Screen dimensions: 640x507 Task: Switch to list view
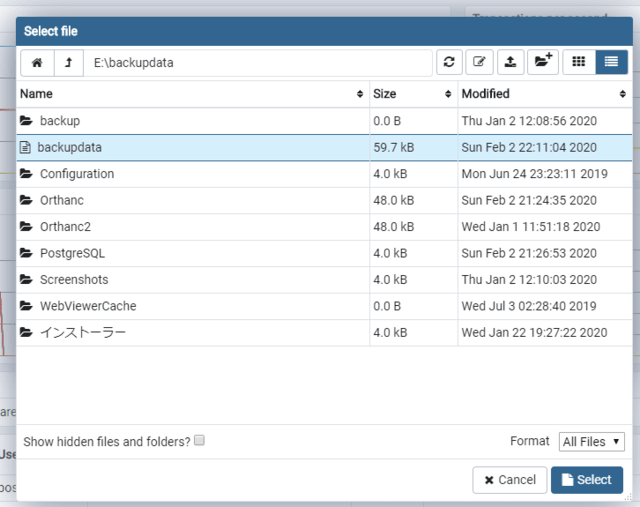tap(610, 62)
